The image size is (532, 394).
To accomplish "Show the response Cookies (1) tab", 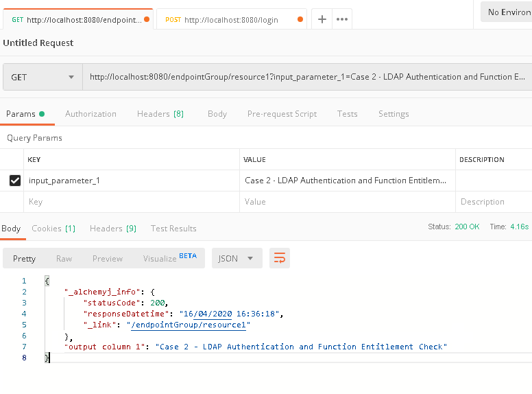I will click(53, 229).
